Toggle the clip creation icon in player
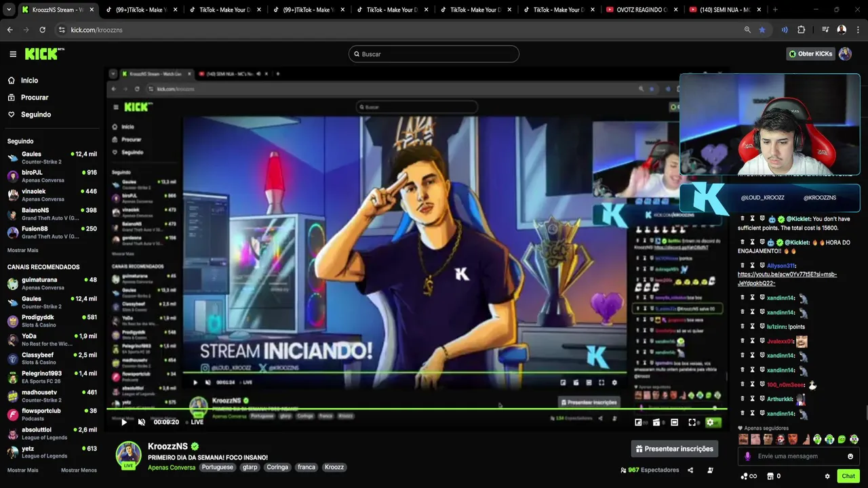Image resolution: width=868 pixels, height=488 pixels. [656, 422]
